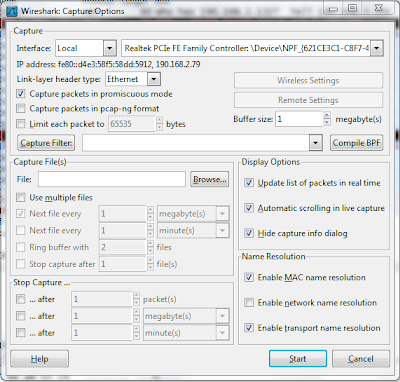Check Limit each packet to bytes option

pyautogui.click(x=21, y=124)
